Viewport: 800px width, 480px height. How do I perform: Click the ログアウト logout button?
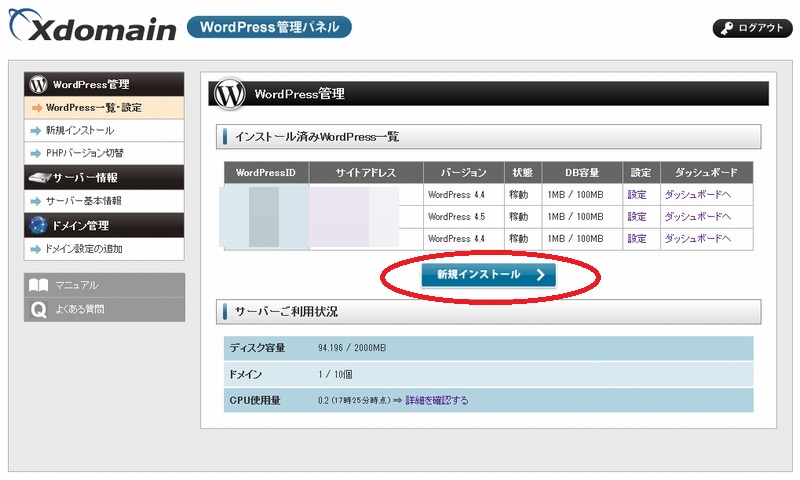coord(752,28)
